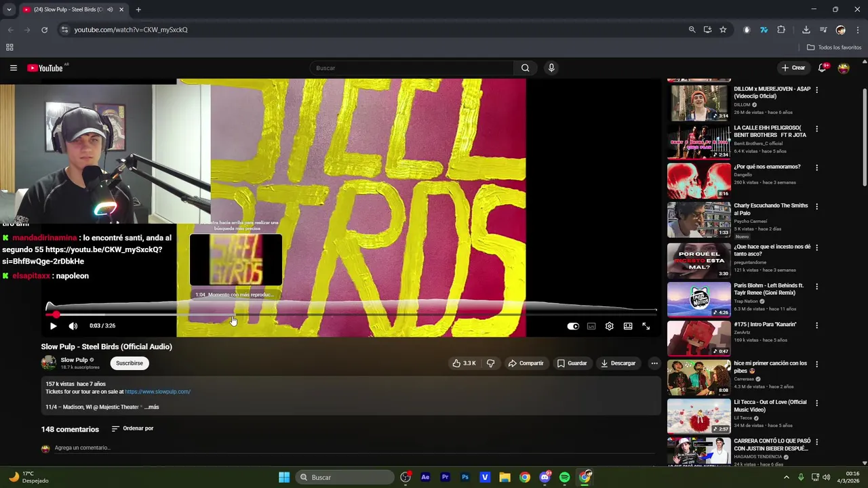
Task: Open the Paris Blohm Left Behinds thumbnail
Action: pyautogui.click(x=699, y=299)
